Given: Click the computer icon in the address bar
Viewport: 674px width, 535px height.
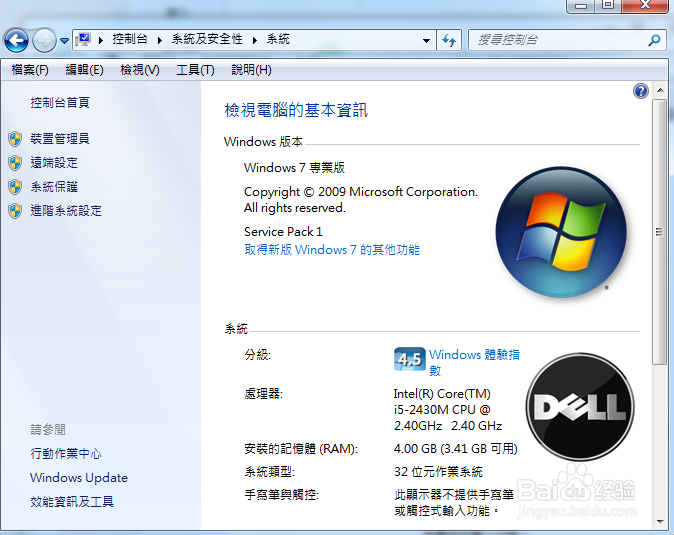Looking at the screenshot, I should [x=83, y=40].
